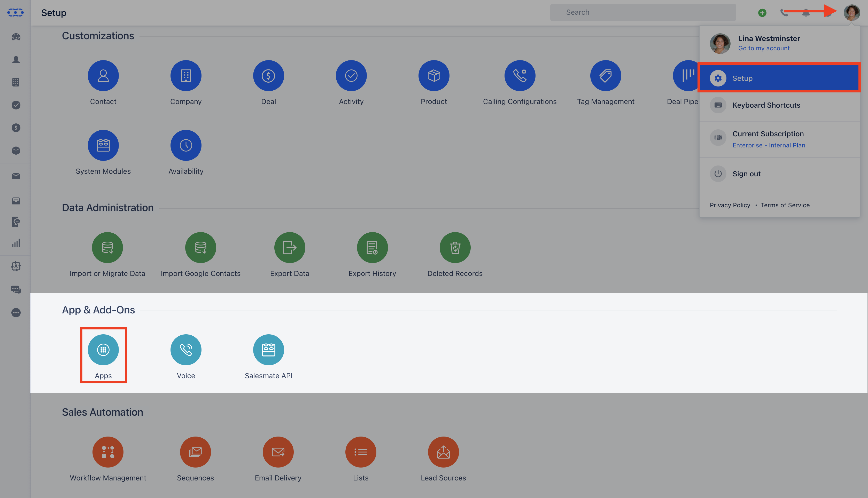This screenshot has height=498, width=868.
Task: Click the Search input field
Action: pyautogui.click(x=643, y=12)
